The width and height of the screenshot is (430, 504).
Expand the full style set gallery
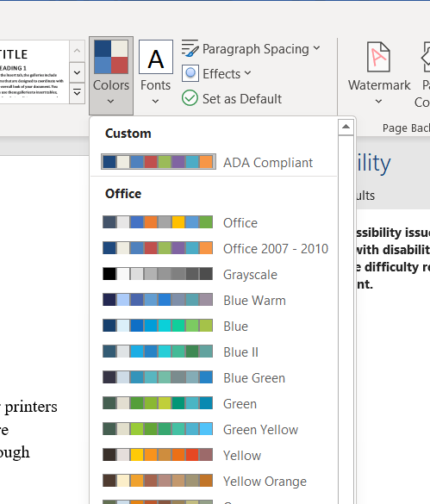pos(78,93)
